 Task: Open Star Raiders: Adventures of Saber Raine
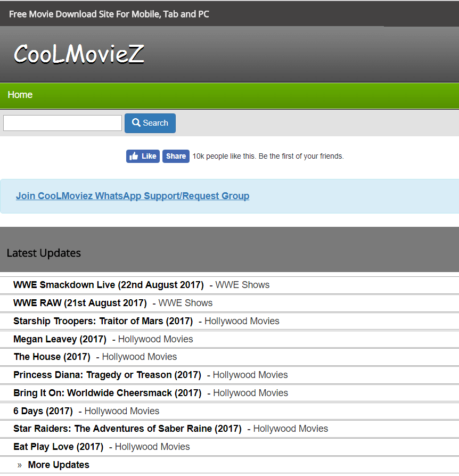pos(127,429)
